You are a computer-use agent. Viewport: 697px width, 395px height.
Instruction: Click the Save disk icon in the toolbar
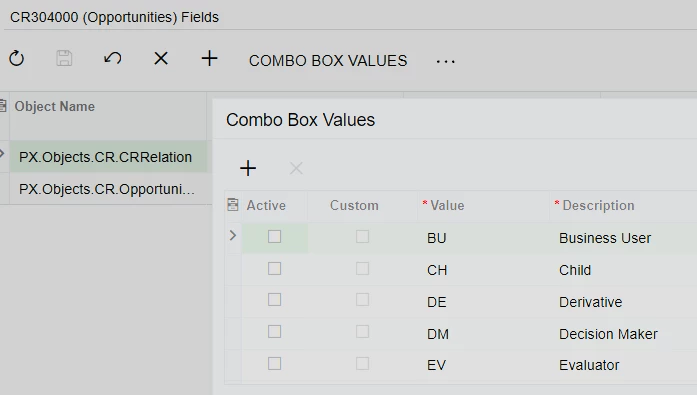(x=64, y=58)
